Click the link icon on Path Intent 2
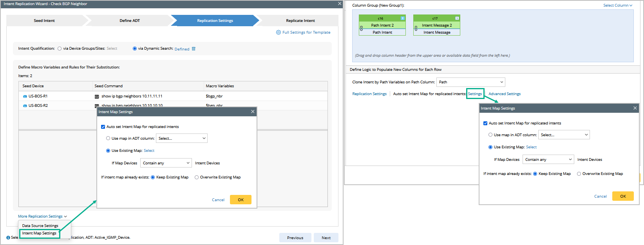 (362, 28)
